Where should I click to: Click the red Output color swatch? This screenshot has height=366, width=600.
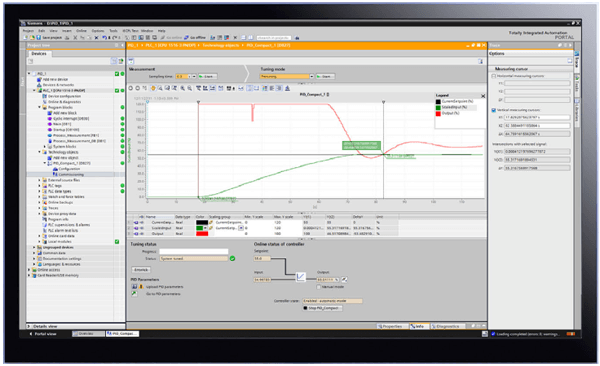pos(202,234)
